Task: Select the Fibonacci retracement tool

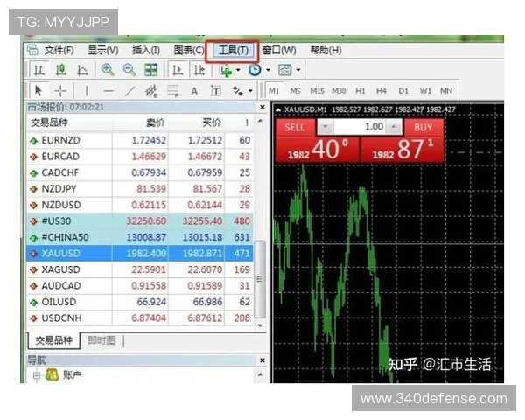Action: coord(172,91)
